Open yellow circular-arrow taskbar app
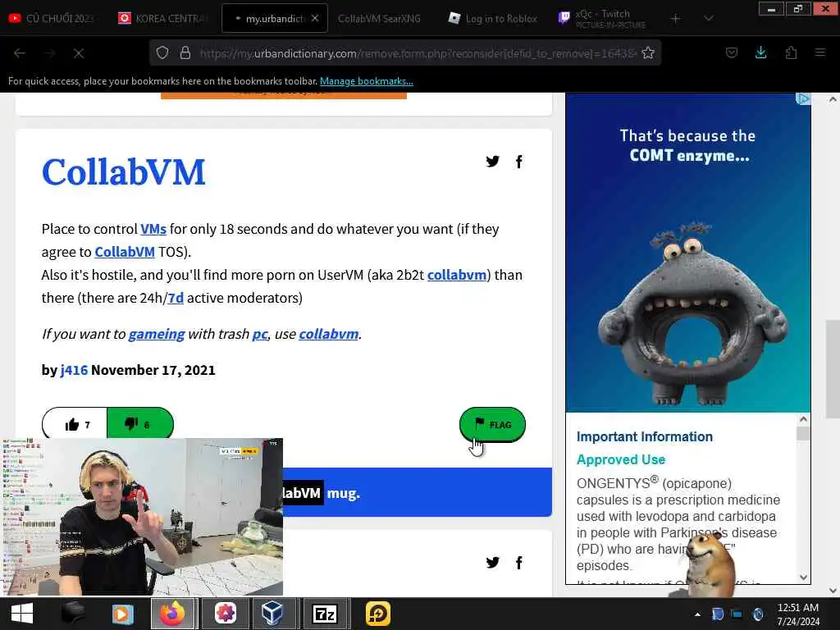840x630 pixels. pyautogui.click(x=377, y=614)
